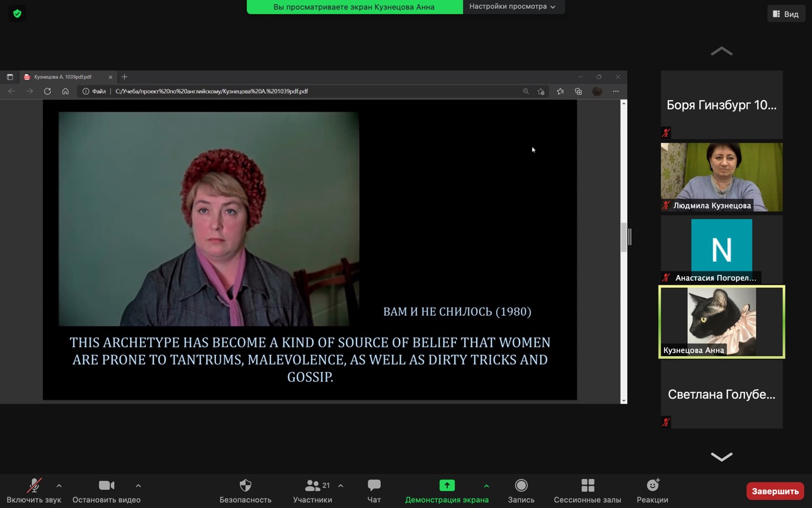Screen dimensions: 812x508
Task: Expand screen share options arrow
Action: pyautogui.click(x=486, y=486)
